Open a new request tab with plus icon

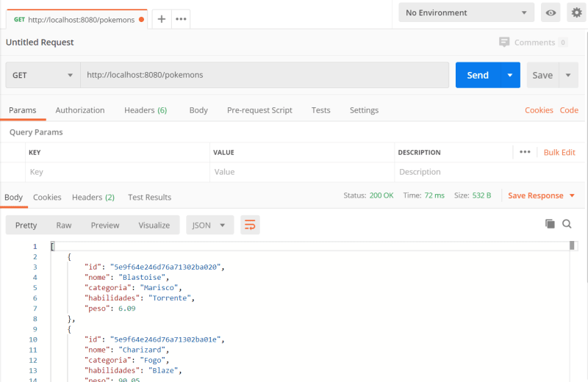[x=162, y=19]
